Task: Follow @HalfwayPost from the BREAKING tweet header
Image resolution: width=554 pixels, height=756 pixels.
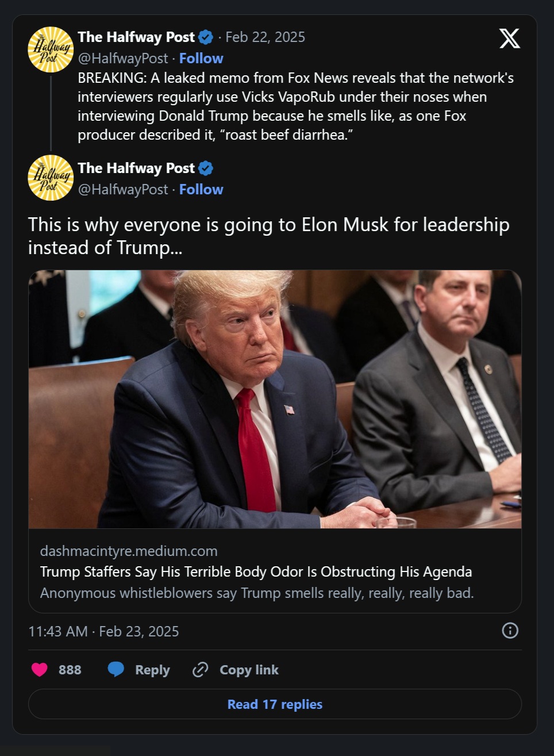Action: click(201, 59)
